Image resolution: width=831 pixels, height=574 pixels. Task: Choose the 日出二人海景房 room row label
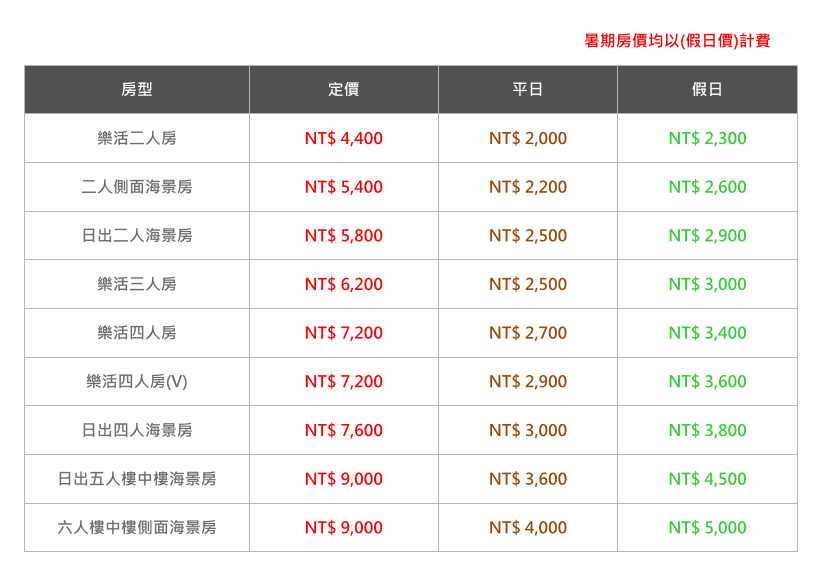(x=137, y=236)
